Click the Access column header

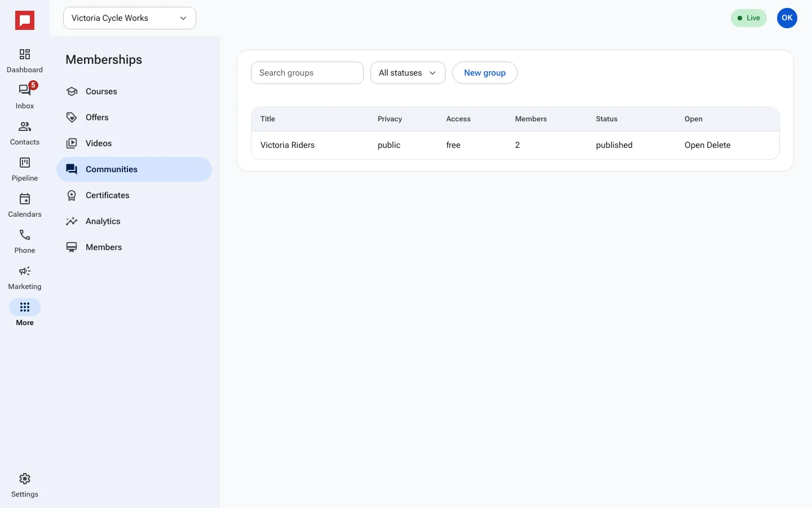click(x=458, y=119)
